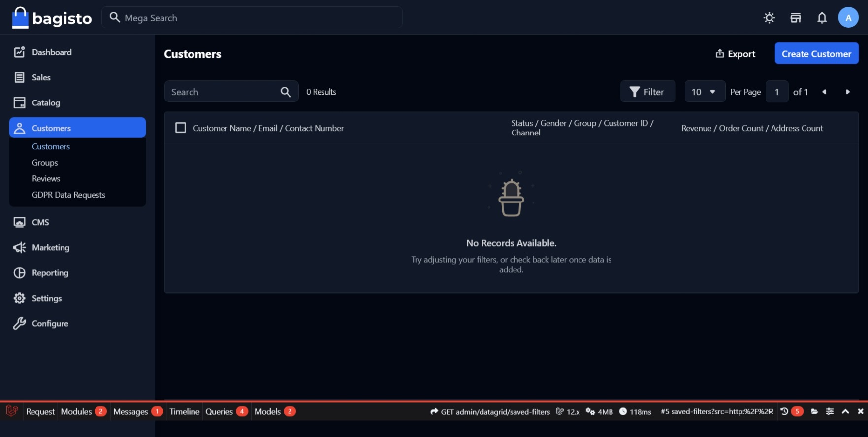Go to next page arrow
Image resolution: width=868 pixels, height=437 pixels.
click(848, 92)
